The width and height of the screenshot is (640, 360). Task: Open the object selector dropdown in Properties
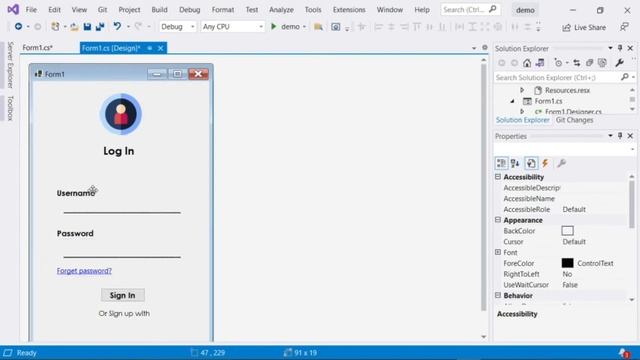[633, 149]
